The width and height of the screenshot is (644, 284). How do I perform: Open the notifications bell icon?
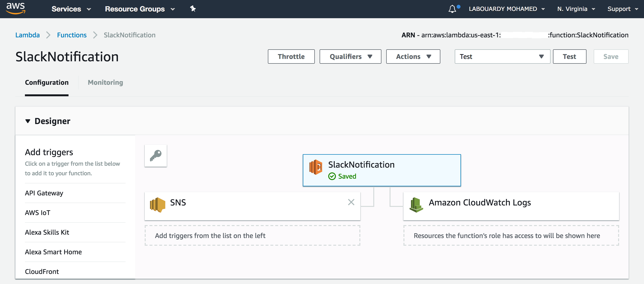coord(452,9)
